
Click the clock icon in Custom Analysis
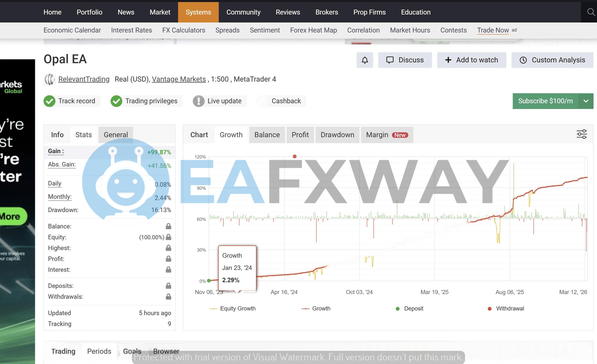pyautogui.click(x=524, y=60)
